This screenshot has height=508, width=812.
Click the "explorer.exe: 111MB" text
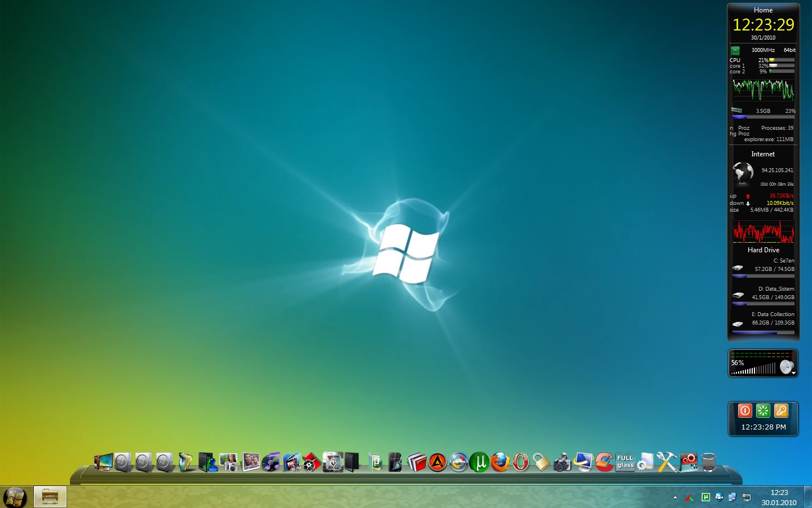[769, 139]
